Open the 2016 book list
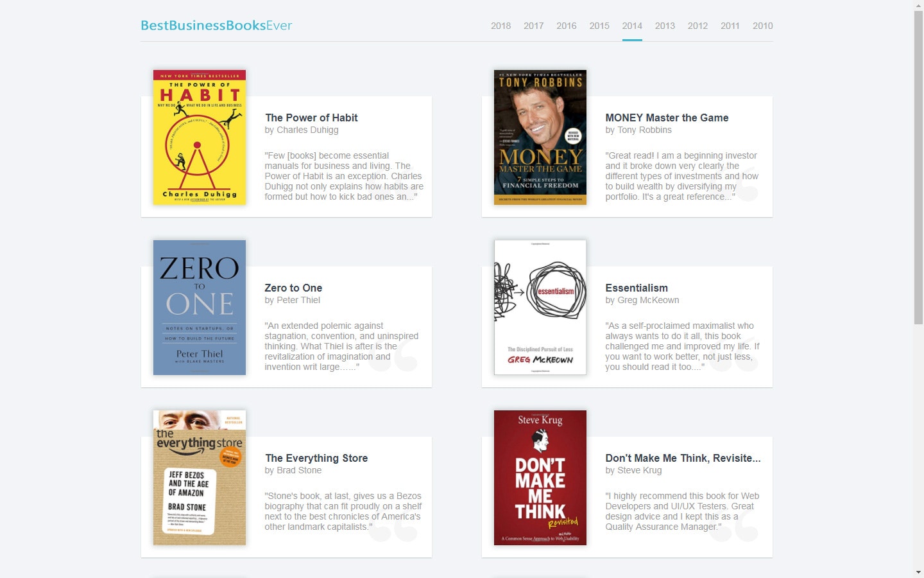924x578 pixels. pos(566,26)
